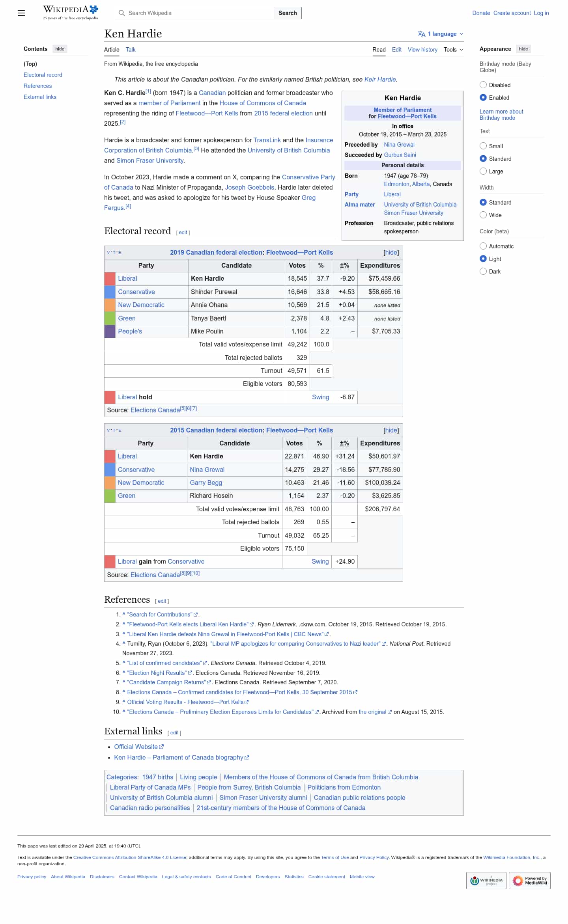The height and width of the screenshot is (924, 568).
Task: Click the Search button
Action: click(288, 13)
